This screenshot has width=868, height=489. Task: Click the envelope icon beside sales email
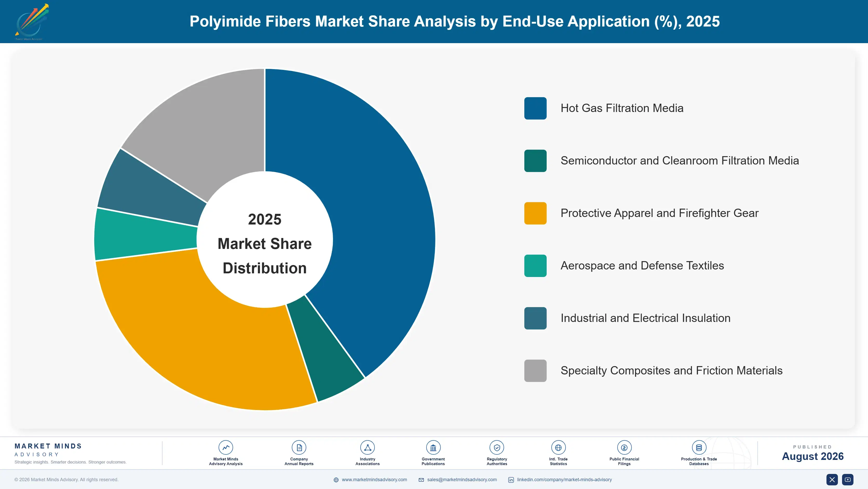421,480
